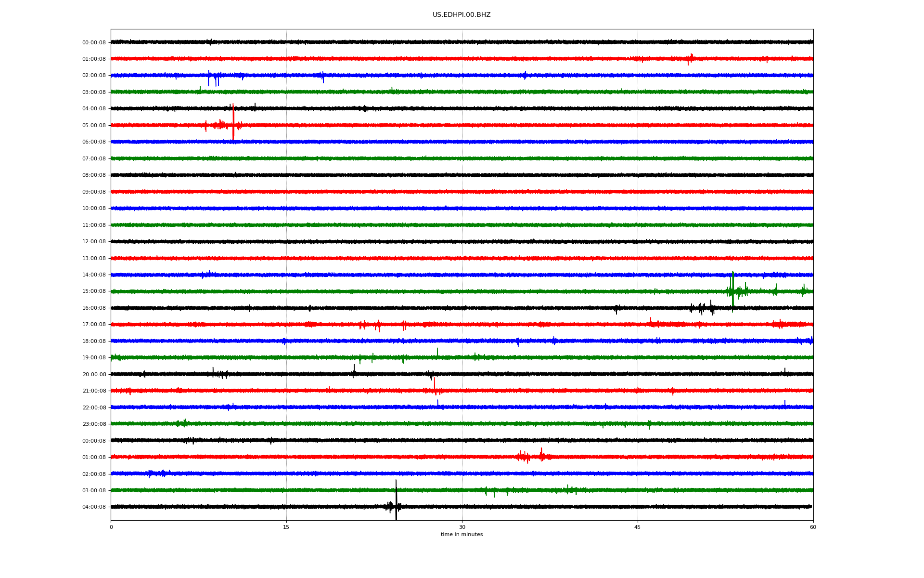Click the 15 minute x-axis tick label
This screenshot has height=578, width=924.
[x=286, y=527]
